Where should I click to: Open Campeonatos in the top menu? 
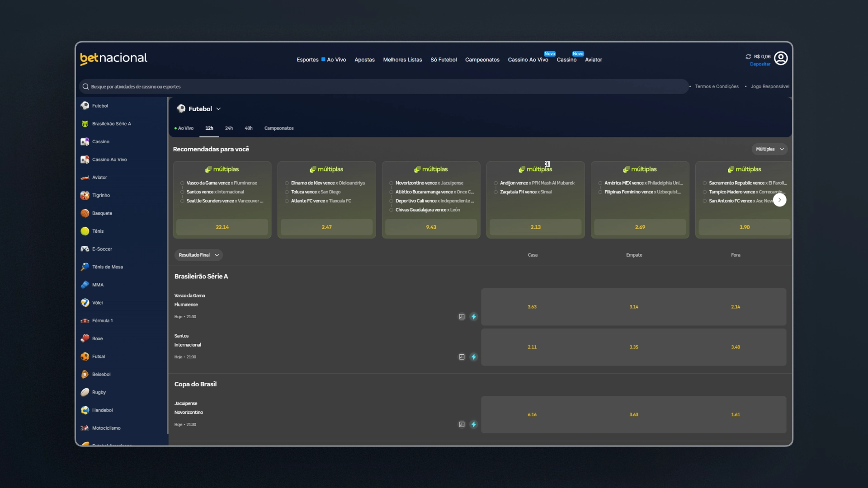pos(482,60)
